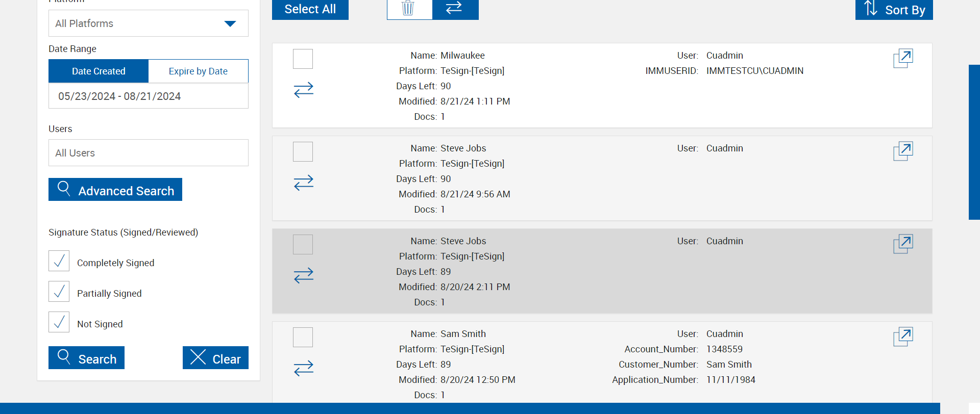Open Sam Smith record via pop-out icon
This screenshot has height=414, width=980.
903,337
